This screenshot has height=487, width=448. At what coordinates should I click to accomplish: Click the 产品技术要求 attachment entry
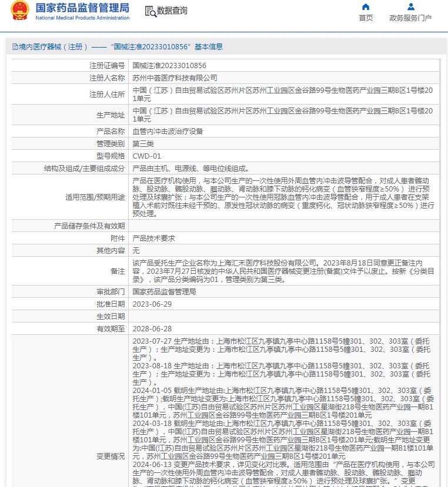(153, 239)
